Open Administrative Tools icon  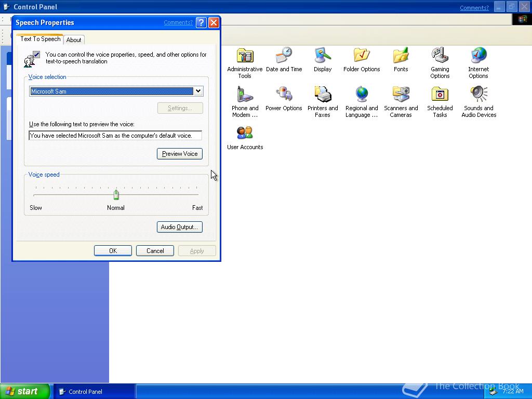tap(245, 63)
